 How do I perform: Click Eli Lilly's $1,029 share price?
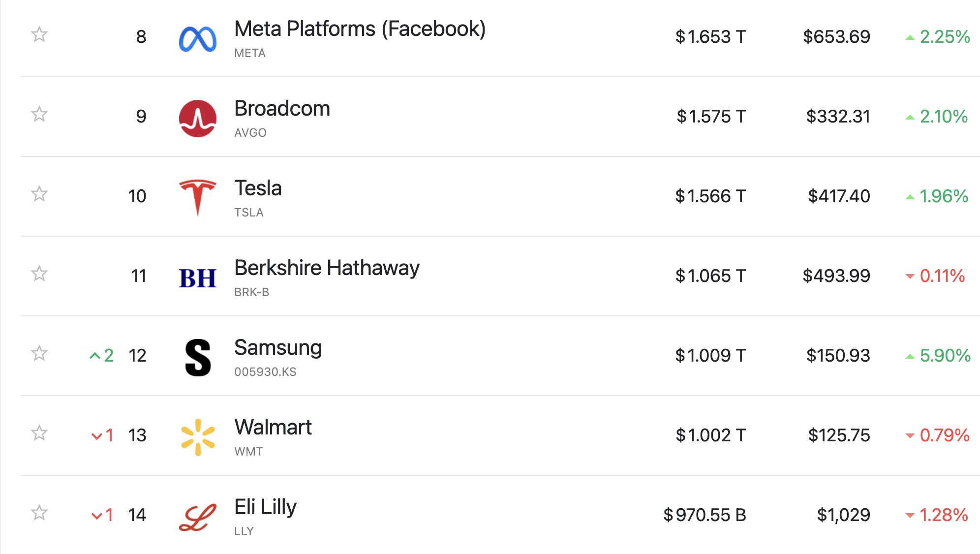843,515
